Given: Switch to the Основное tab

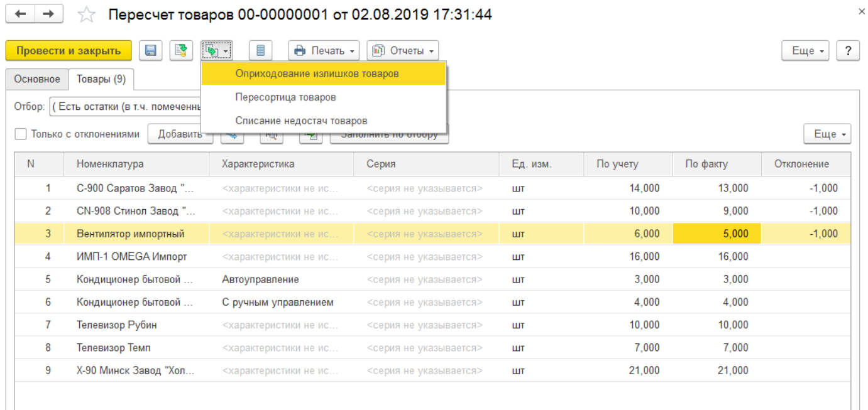Looking at the screenshot, I should click(37, 79).
